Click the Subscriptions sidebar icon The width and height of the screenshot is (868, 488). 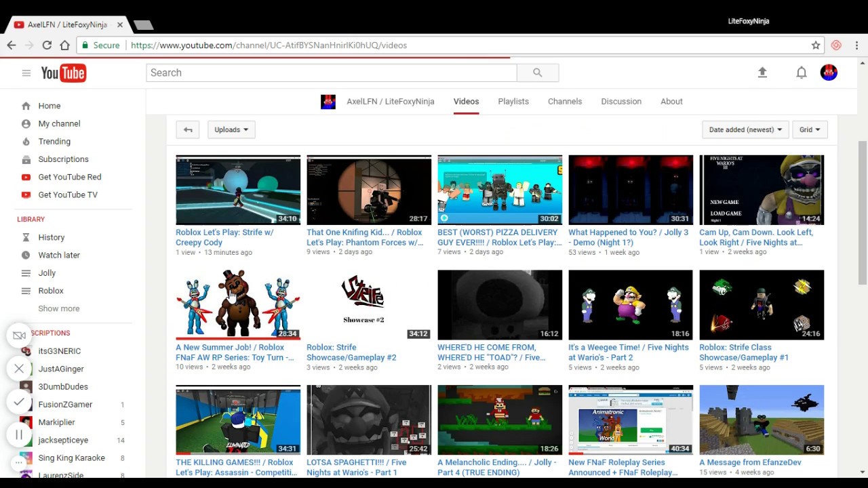[x=26, y=159]
